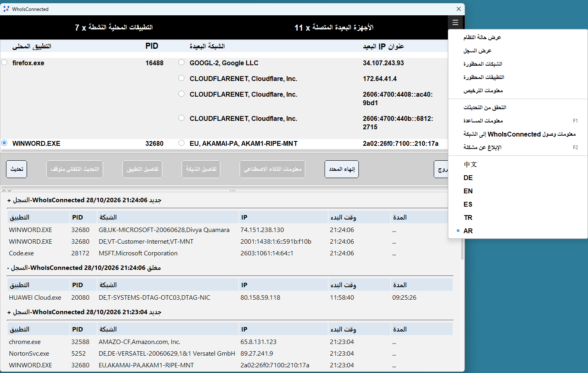The image size is (588, 373).
Task: Open WhoIsConnected network access info menu item
Action: [518, 134]
